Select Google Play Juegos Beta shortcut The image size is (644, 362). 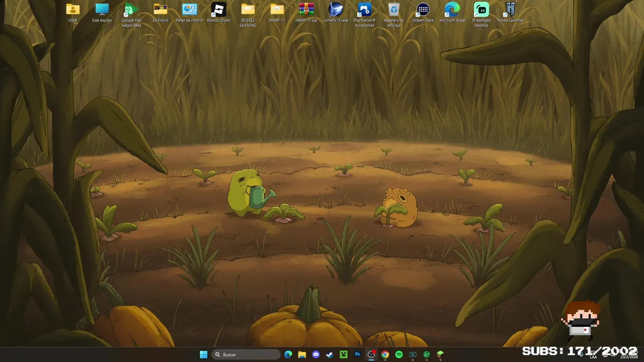click(131, 15)
